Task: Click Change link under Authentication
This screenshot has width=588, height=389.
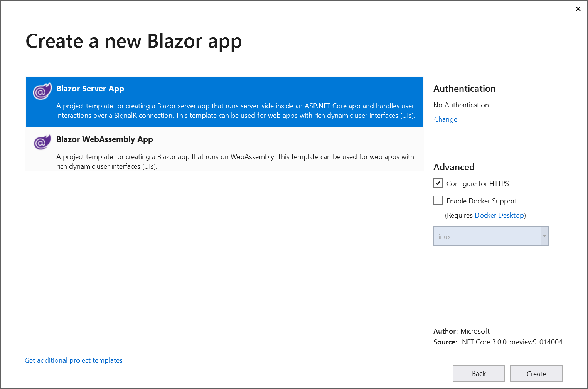Action: (x=445, y=119)
